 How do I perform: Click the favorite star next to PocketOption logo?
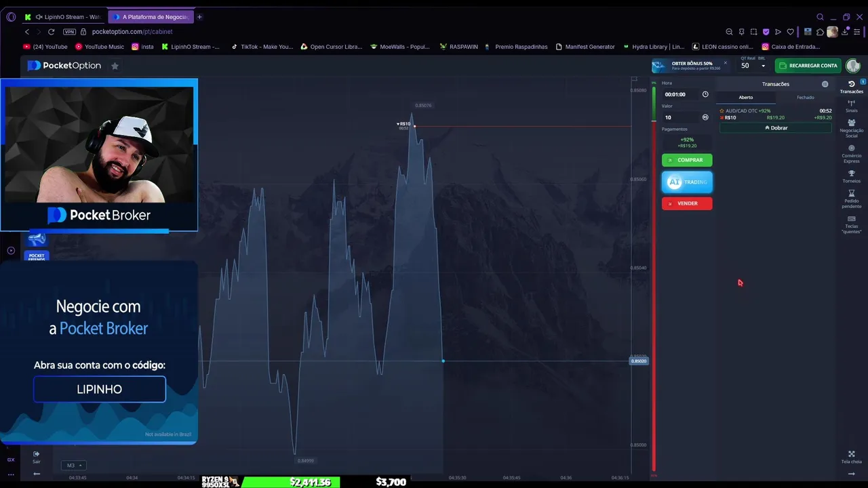click(x=115, y=66)
